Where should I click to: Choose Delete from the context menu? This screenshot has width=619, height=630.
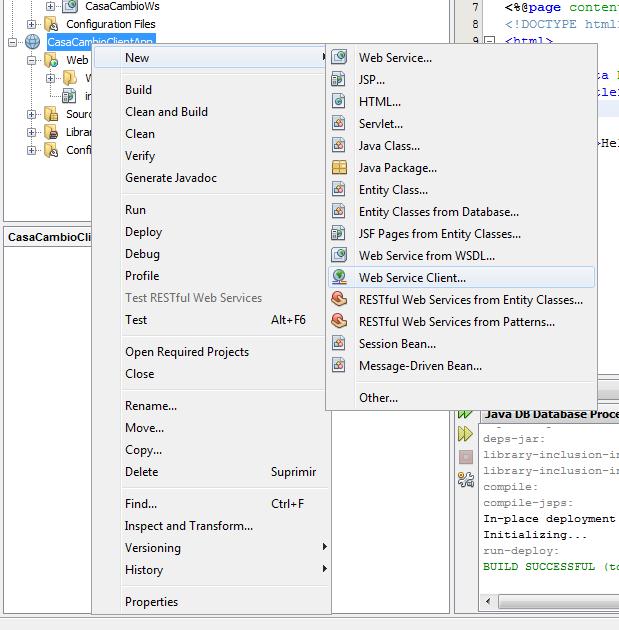(x=141, y=472)
